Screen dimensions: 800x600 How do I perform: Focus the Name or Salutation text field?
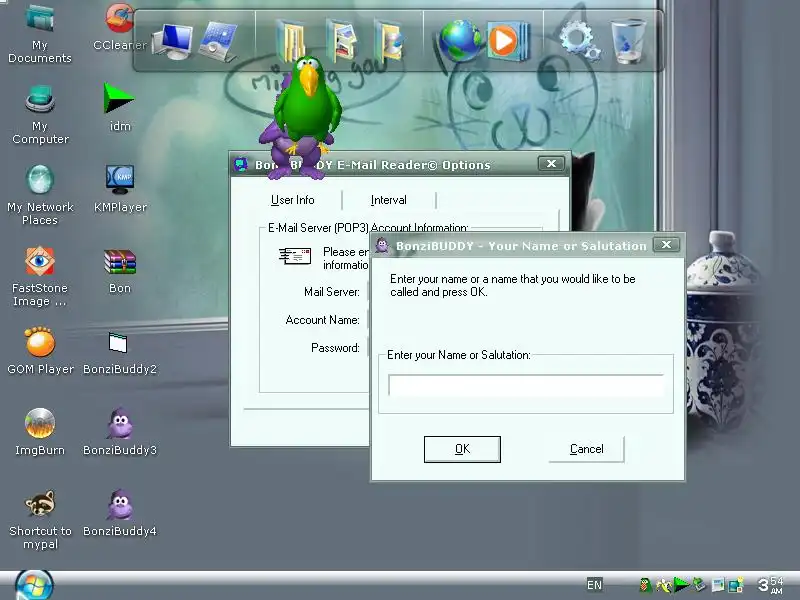526,385
